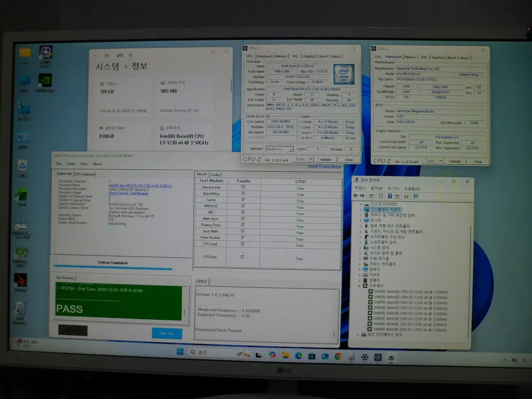Click the Windows Start button

[x=180, y=352]
